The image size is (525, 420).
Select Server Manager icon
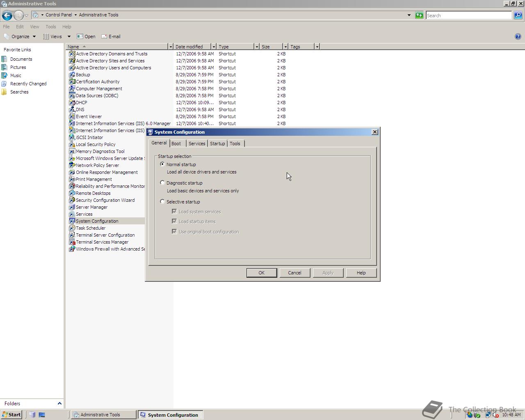[x=72, y=207]
